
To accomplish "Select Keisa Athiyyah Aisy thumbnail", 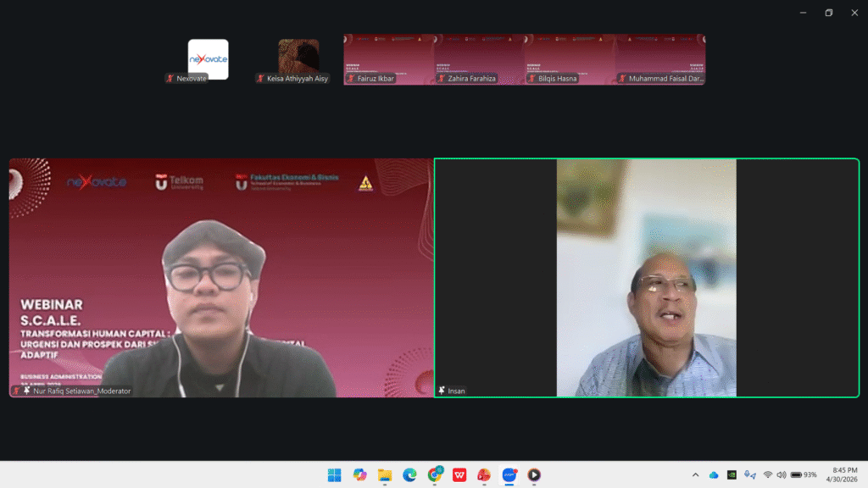I will [298, 59].
